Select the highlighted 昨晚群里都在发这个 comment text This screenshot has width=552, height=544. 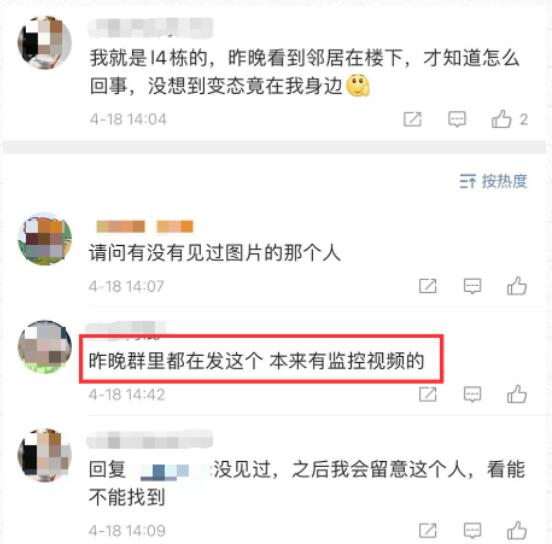point(256,361)
